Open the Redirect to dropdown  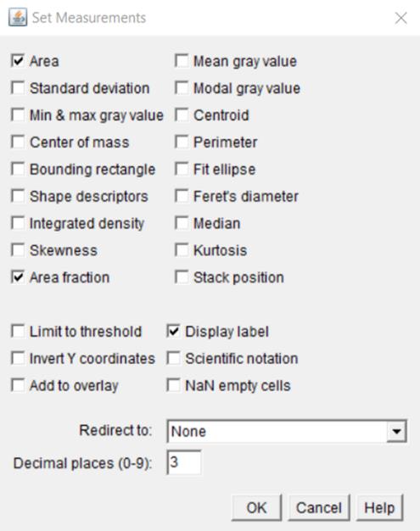[287, 431]
